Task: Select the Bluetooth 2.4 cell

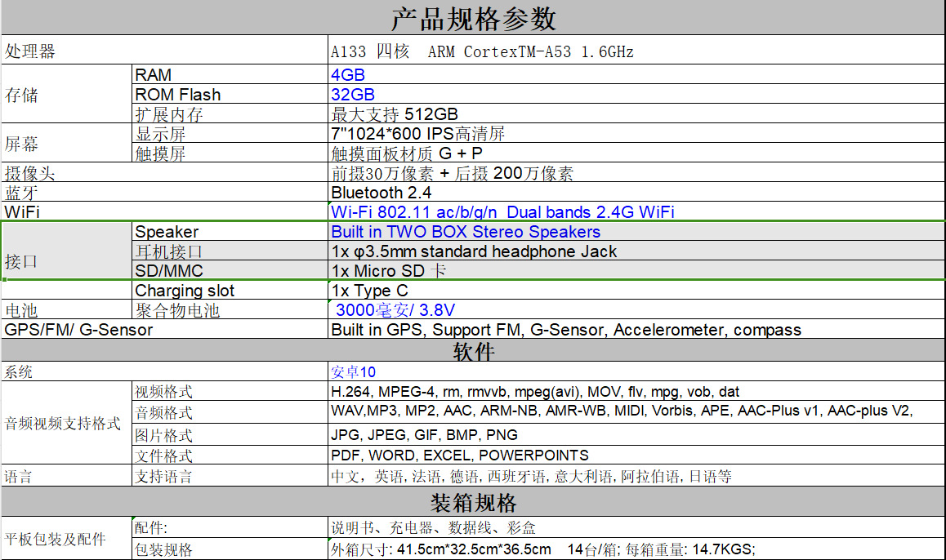Action: tap(636, 192)
